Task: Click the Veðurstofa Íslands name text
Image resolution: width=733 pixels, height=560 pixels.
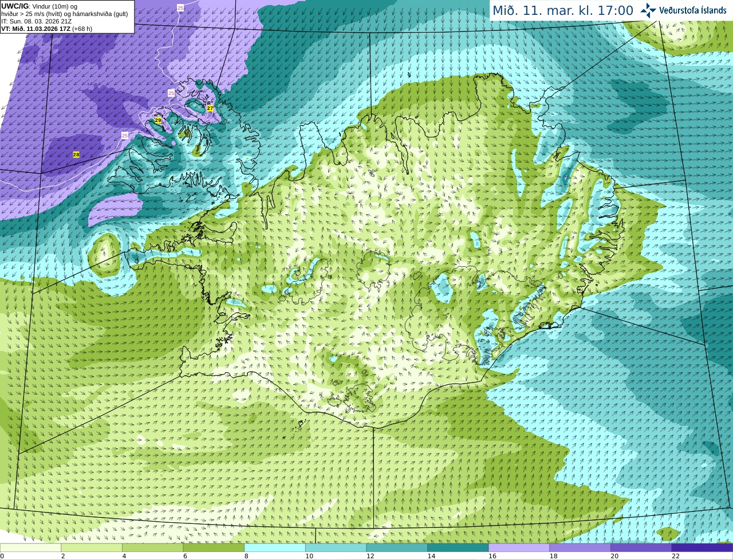Action: coord(693,10)
